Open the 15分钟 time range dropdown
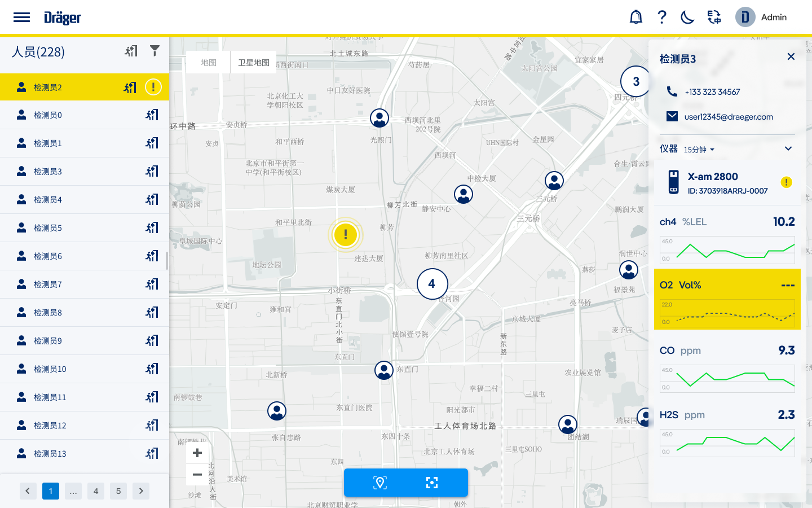 tap(699, 150)
